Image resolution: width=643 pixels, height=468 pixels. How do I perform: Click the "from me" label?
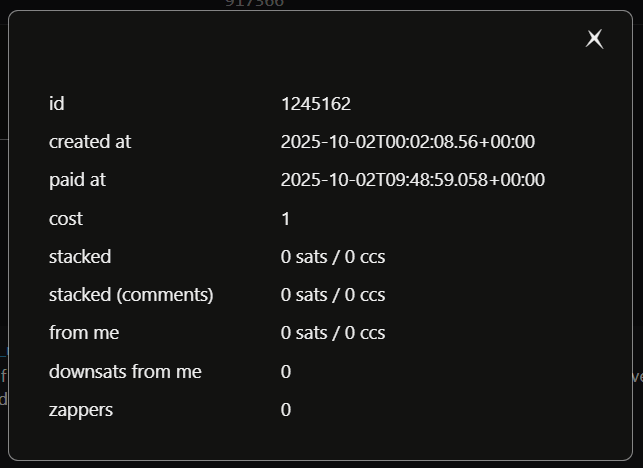[x=84, y=333]
